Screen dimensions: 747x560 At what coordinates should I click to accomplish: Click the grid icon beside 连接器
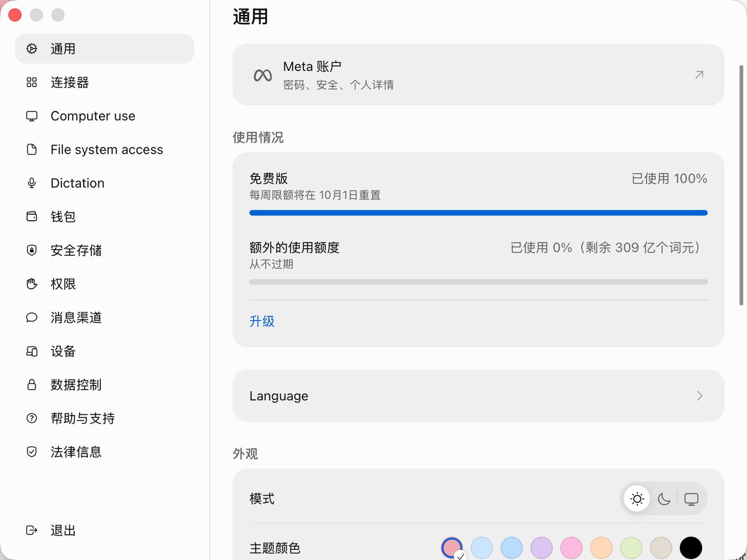(32, 82)
